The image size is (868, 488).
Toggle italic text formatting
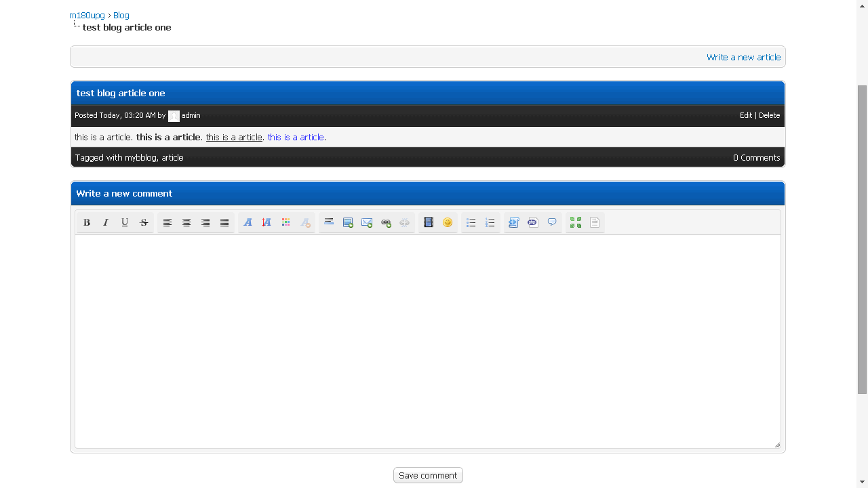click(x=106, y=222)
